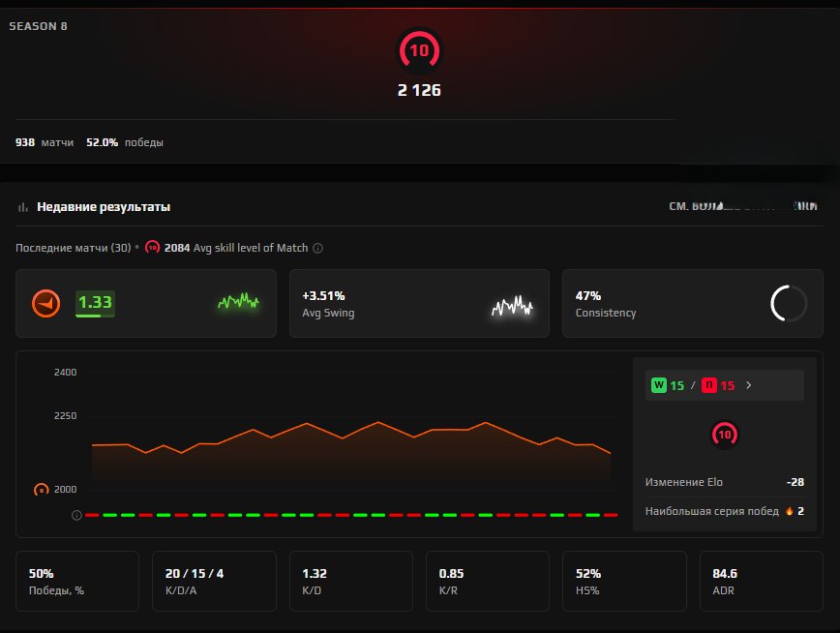Open the info icon left of the match result strip
Viewport: 840px width, 633px height.
click(76, 515)
